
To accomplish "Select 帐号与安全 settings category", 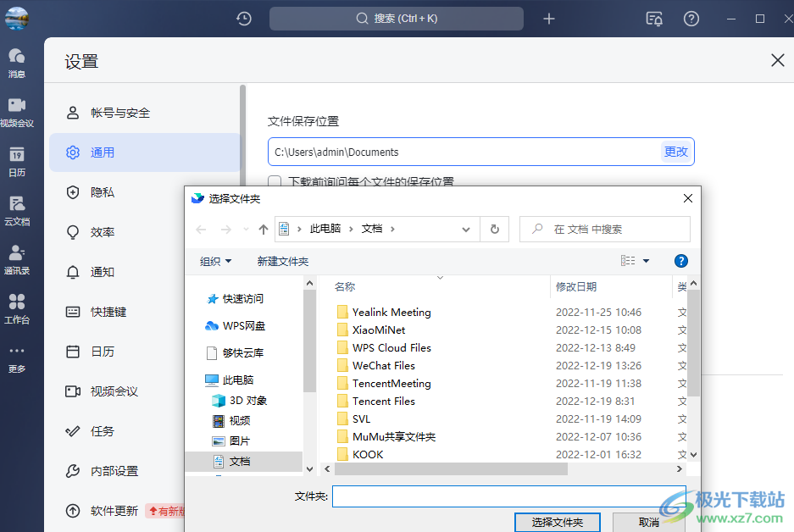I will 144,113.
